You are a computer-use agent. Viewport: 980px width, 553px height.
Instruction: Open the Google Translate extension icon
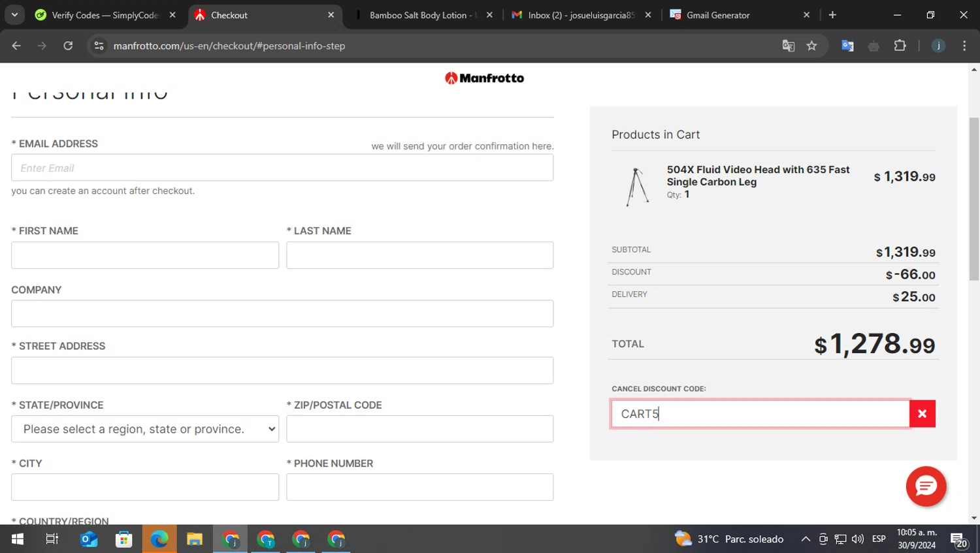[x=847, y=46]
